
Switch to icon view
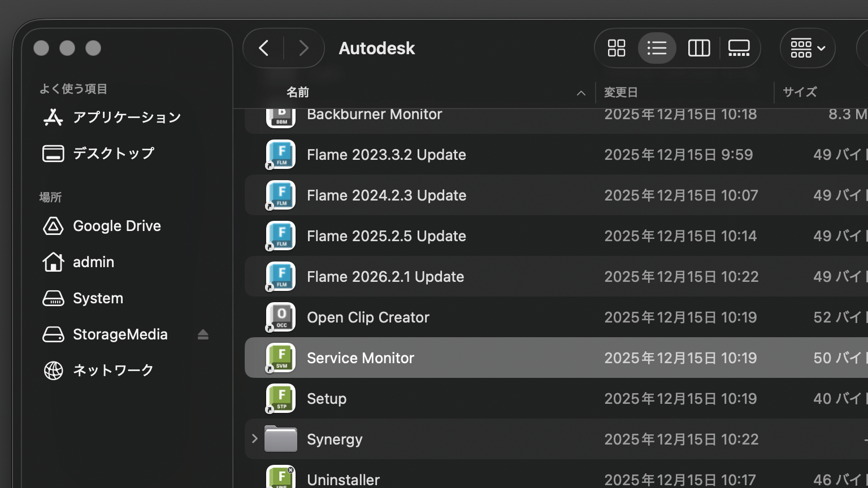(616, 48)
